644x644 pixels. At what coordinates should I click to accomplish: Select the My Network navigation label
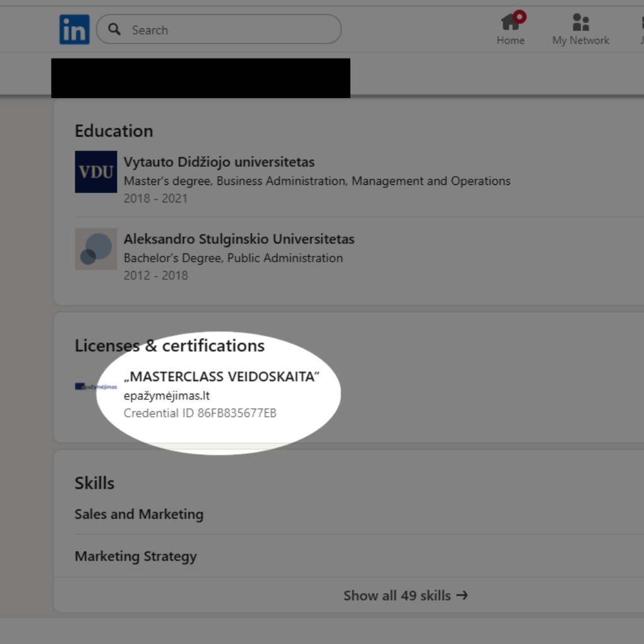(580, 40)
